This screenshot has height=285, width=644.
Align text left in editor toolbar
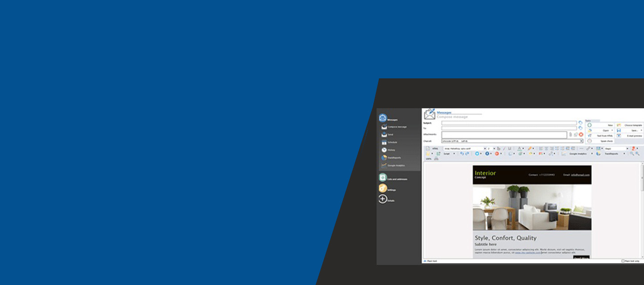541,148
